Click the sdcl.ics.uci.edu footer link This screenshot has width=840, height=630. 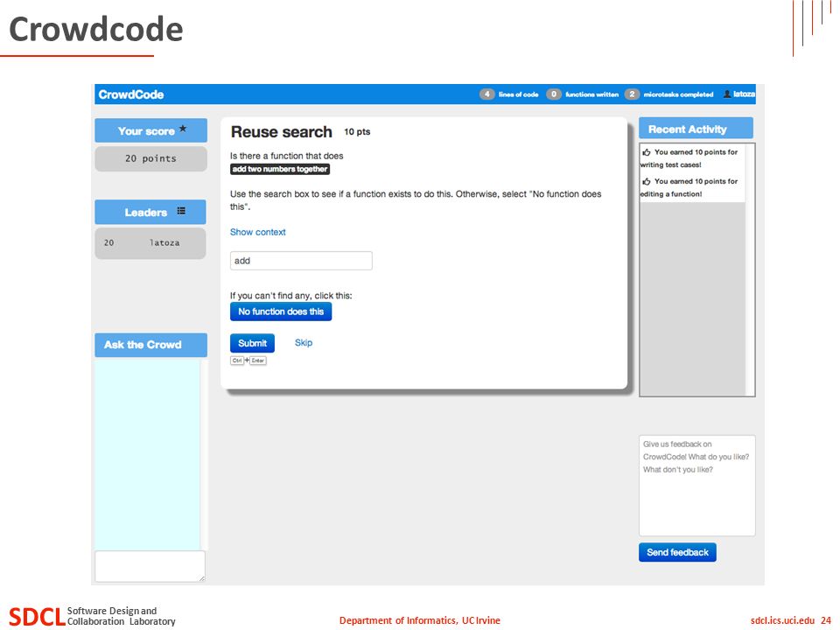click(782, 620)
